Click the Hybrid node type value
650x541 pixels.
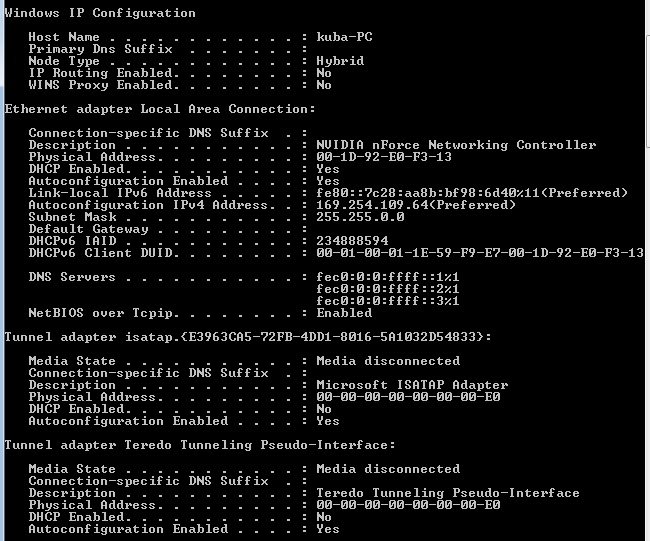(x=340, y=61)
